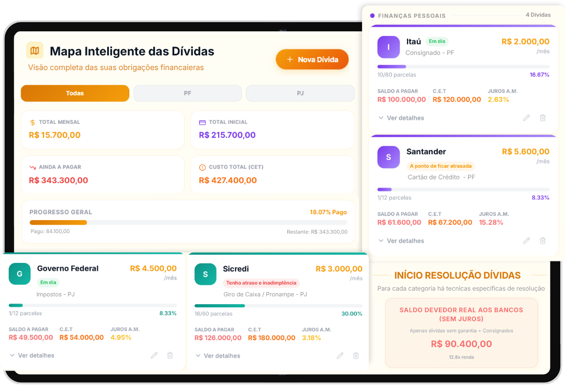Expand Ver detalhes on Santander card
Viewport: 565px width, 392px height.
401,240
